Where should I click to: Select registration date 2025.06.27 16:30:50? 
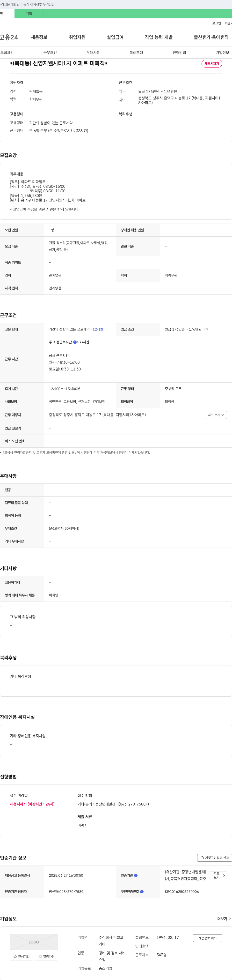pyautogui.click(x=66, y=875)
